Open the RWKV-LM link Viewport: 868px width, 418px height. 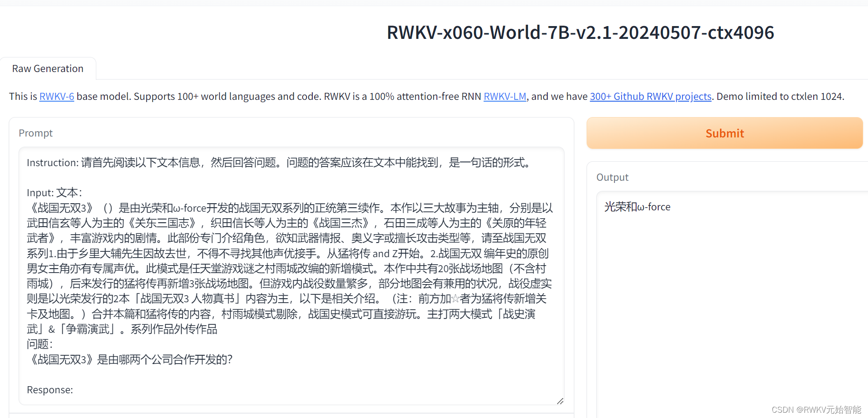(505, 96)
